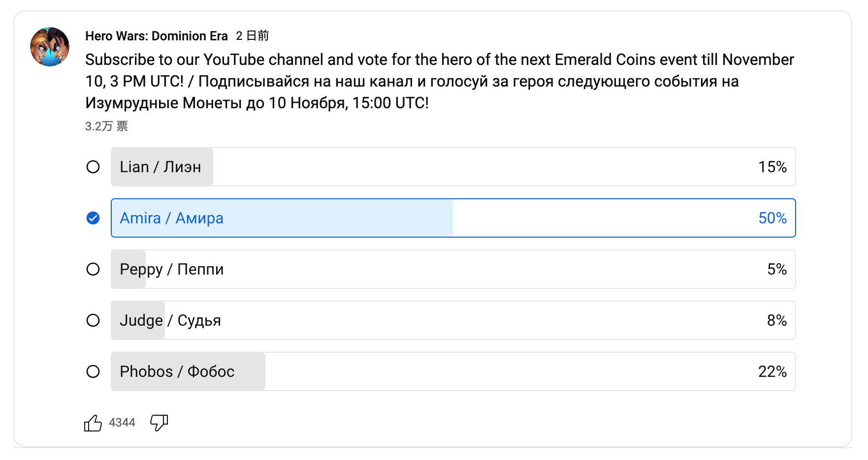Click the 3.2万 票 vote count
868x460 pixels.
click(106, 126)
